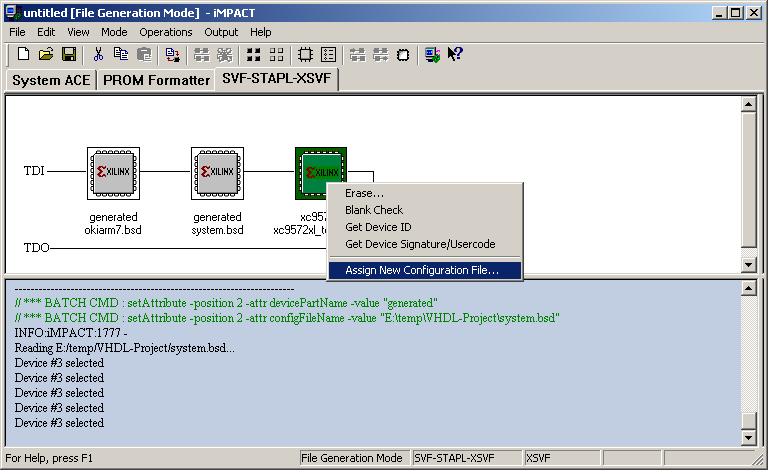Click the TDI label in the chain

point(34,171)
